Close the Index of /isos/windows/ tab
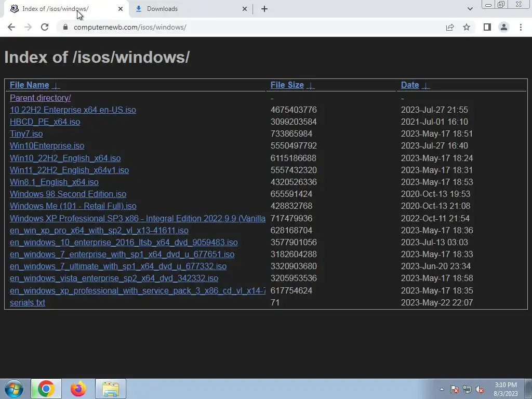 pyautogui.click(x=121, y=9)
